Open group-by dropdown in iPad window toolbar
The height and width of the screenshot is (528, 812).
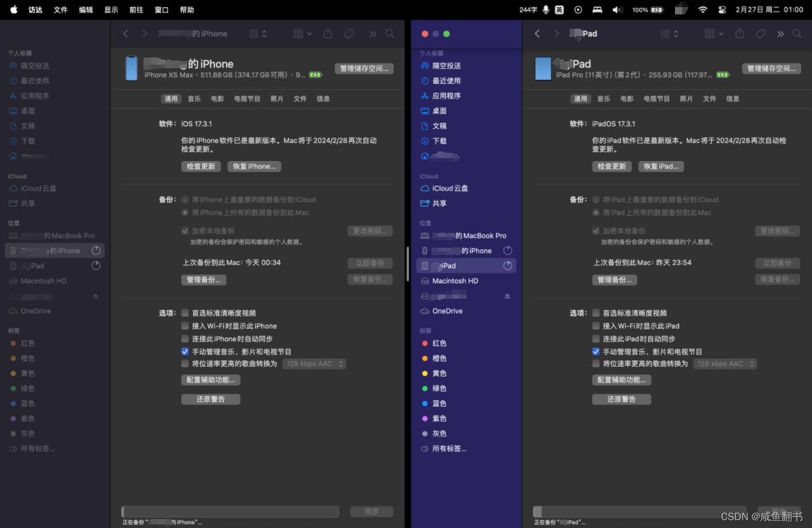pyautogui.click(x=714, y=34)
